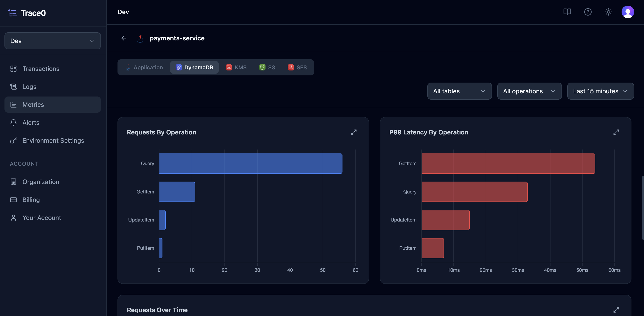Click the payments-service title
Screen dimensions: 644x316
[x=177, y=38]
